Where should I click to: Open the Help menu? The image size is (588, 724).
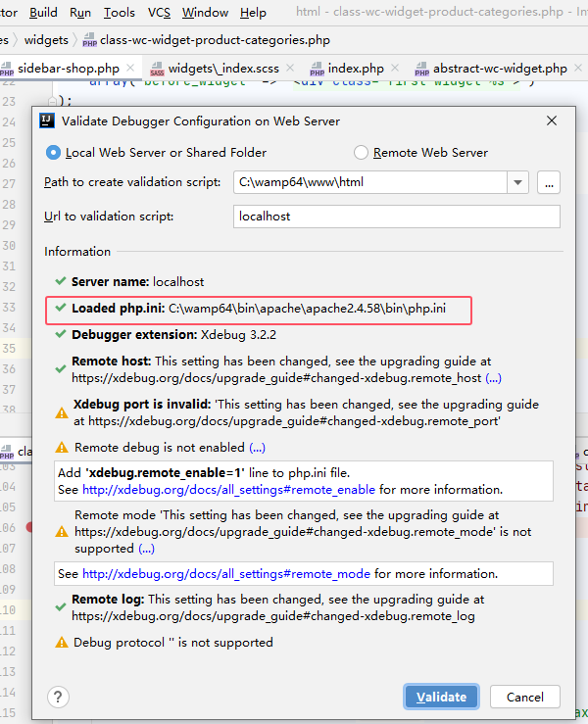(x=253, y=13)
